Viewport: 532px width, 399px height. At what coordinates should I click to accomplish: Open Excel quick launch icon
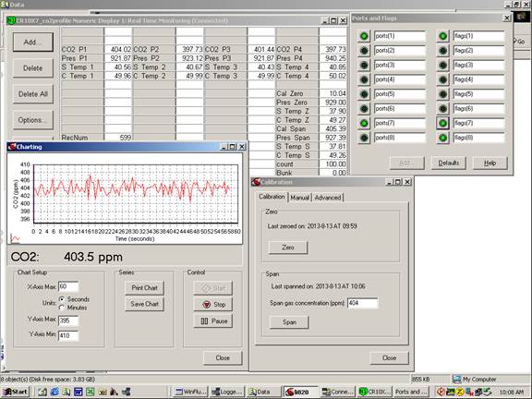pyautogui.click(x=90, y=392)
